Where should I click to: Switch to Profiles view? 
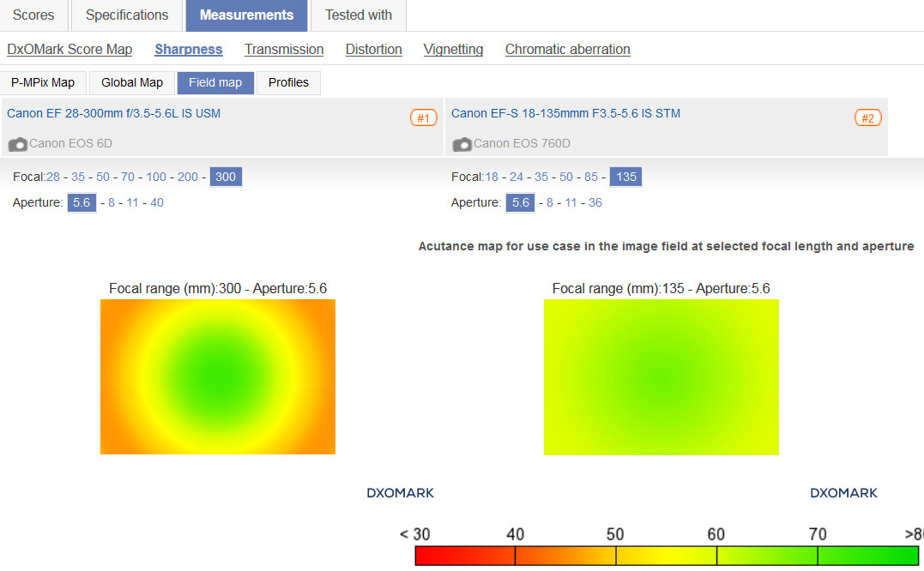pos(289,83)
